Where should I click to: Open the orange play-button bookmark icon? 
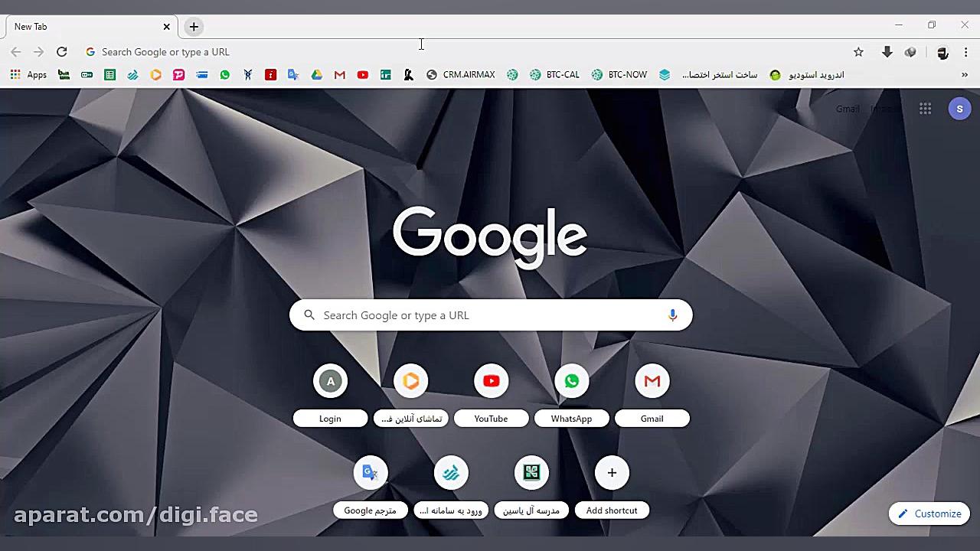point(156,75)
